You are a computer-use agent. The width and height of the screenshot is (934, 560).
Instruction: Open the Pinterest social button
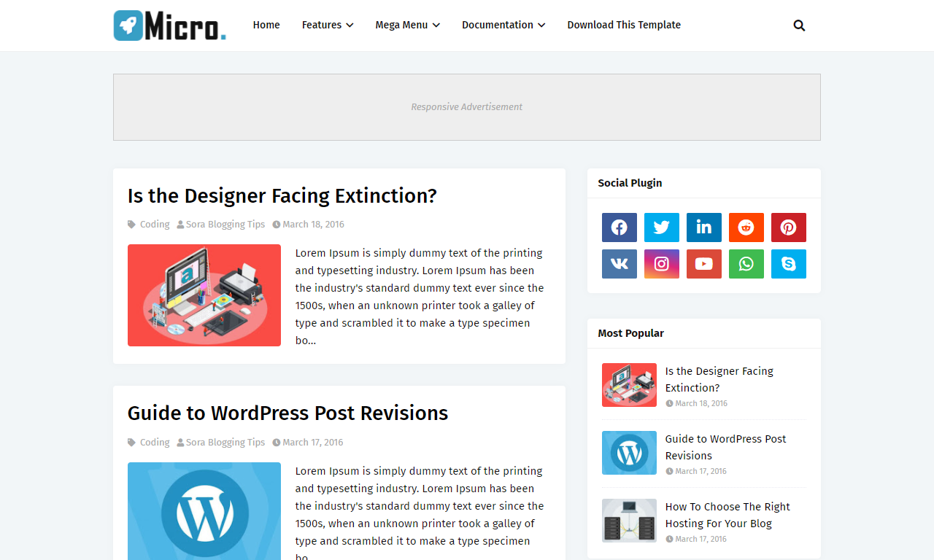point(789,227)
